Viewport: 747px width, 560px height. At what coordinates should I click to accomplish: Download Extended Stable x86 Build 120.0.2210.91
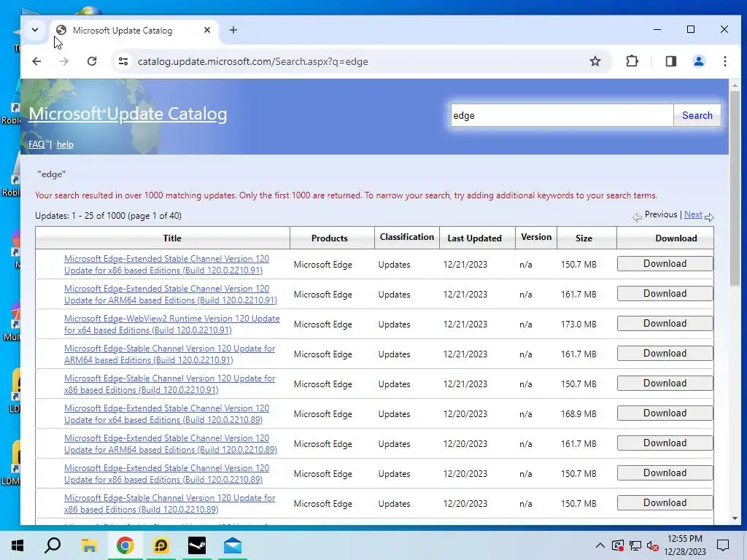[665, 264]
